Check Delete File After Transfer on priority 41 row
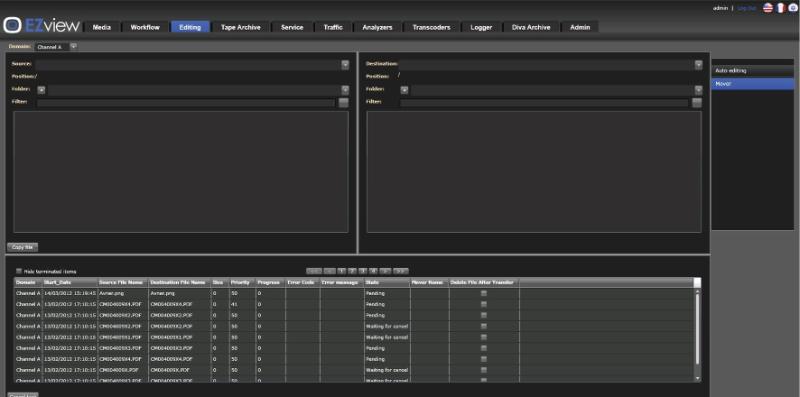The image size is (800, 397). tap(484, 304)
